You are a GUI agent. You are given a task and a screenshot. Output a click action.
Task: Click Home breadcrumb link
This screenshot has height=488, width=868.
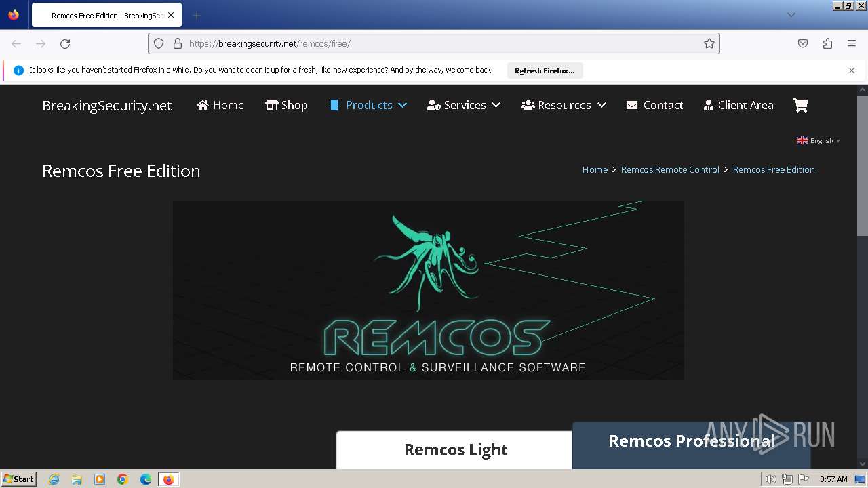595,169
